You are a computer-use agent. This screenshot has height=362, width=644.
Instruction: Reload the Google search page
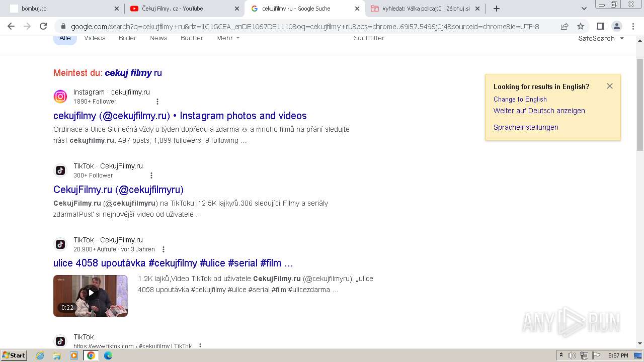point(43,26)
